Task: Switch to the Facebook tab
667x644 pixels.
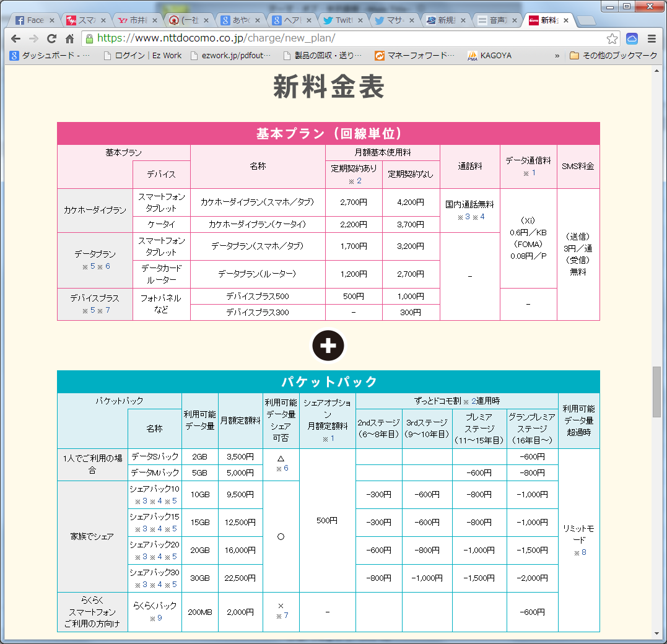Action: tap(30, 20)
